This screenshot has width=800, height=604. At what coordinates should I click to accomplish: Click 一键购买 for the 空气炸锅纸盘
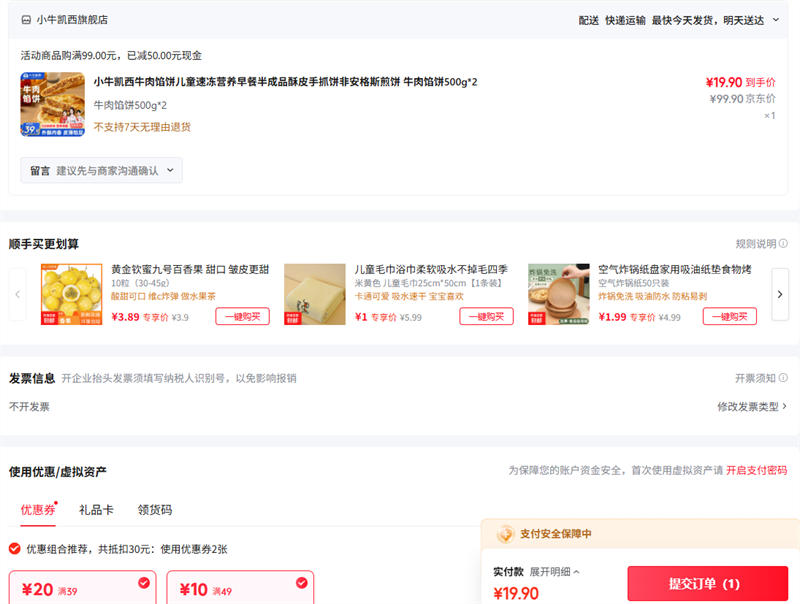click(729, 316)
